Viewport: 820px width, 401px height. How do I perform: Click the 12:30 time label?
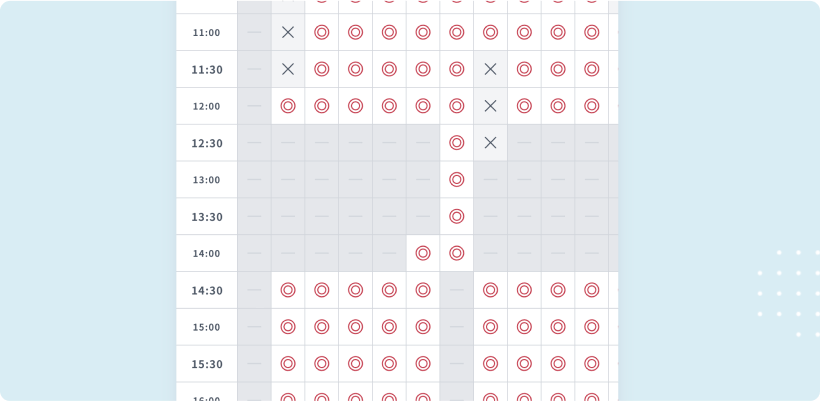click(207, 143)
